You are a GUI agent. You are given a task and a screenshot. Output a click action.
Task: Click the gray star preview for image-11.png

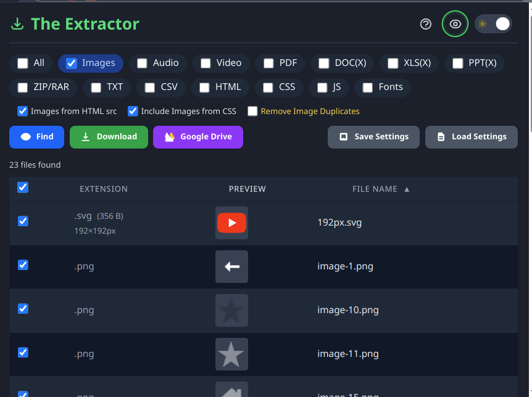coord(231,354)
